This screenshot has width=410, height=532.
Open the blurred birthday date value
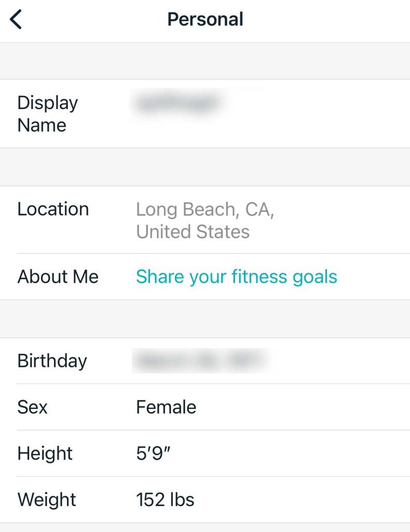click(201, 361)
